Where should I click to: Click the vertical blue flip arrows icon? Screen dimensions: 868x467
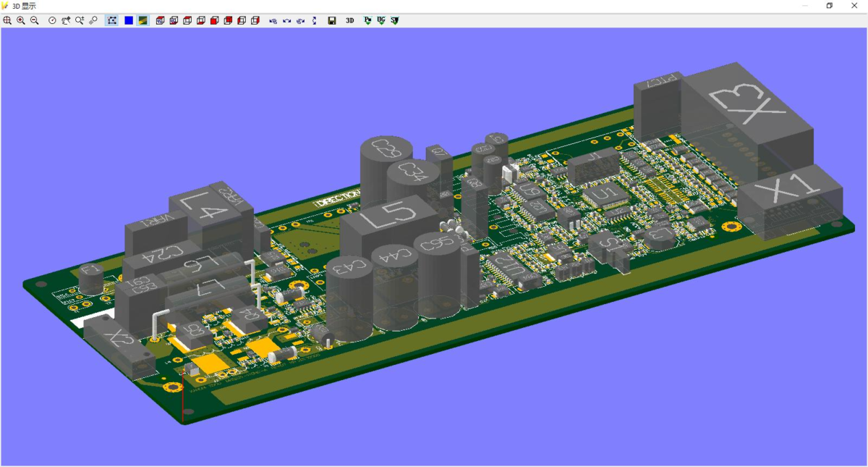click(x=314, y=20)
